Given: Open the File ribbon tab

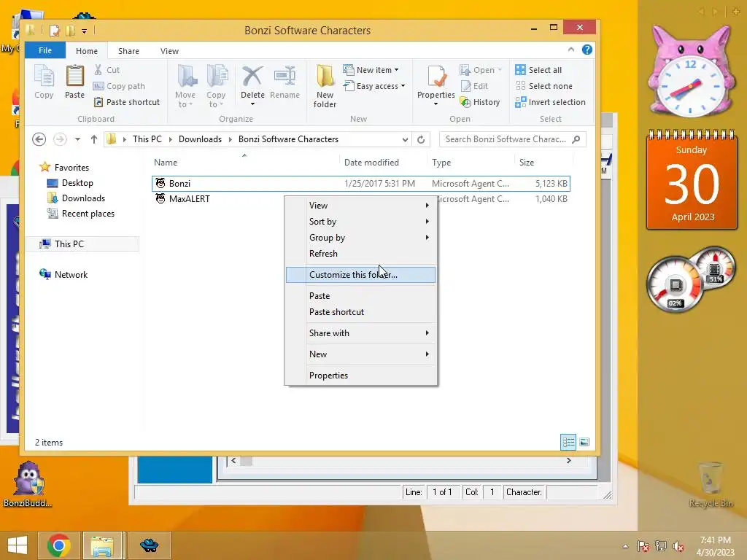Looking at the screenshot, I should click(45, 50).
